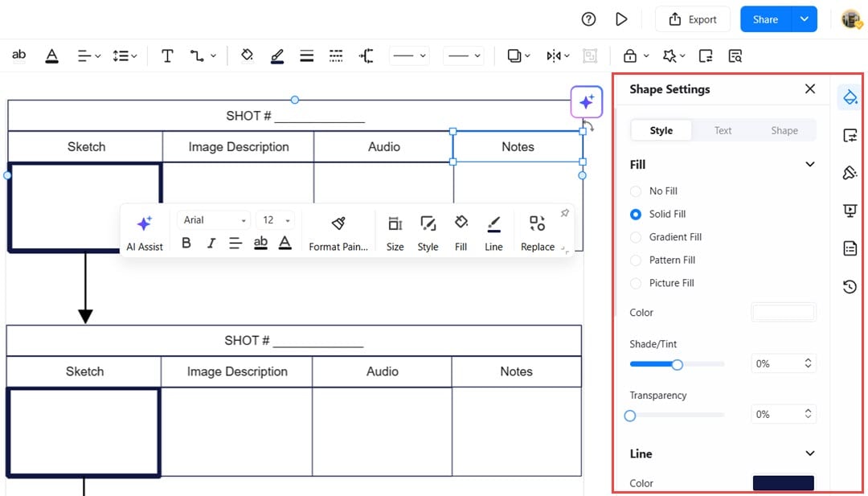The height and width of the screenshot is (496, 868).
Task: Click the Format Painter brush
Action: tap(338, 233)
